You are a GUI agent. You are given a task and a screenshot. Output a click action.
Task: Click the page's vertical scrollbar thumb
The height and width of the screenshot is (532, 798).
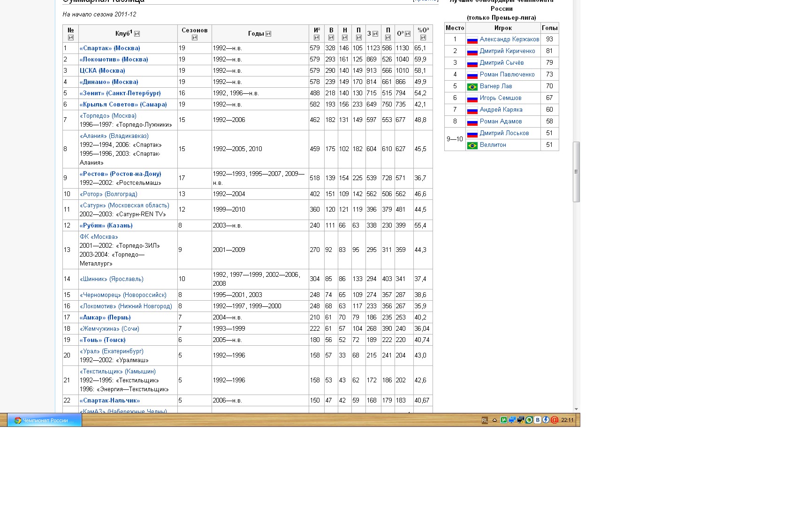[x=577, y=172]
